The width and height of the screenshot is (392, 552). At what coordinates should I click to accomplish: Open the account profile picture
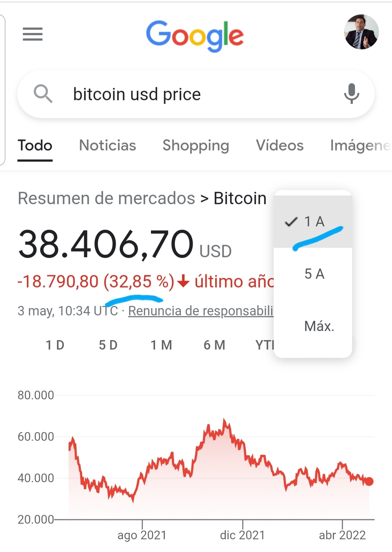pyautogui.click(x=361, y=32)
